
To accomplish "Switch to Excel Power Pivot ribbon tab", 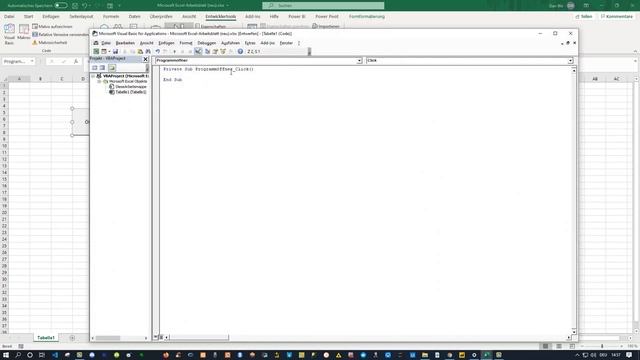I will (x=327, y=17).
